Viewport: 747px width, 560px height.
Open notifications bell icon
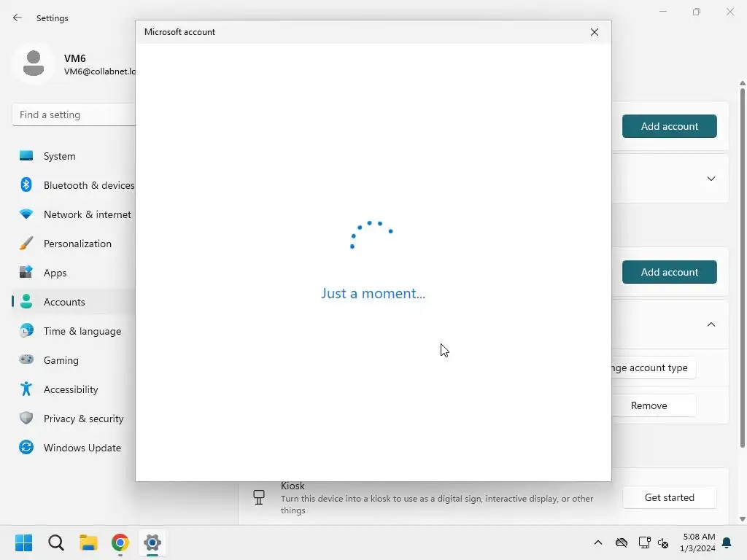tap(727, 542)
